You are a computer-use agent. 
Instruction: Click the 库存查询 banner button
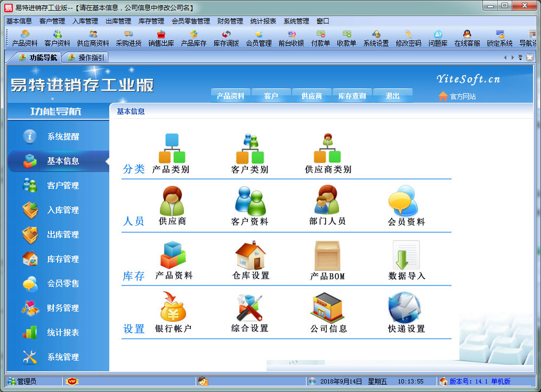click(x=352, y=96)
